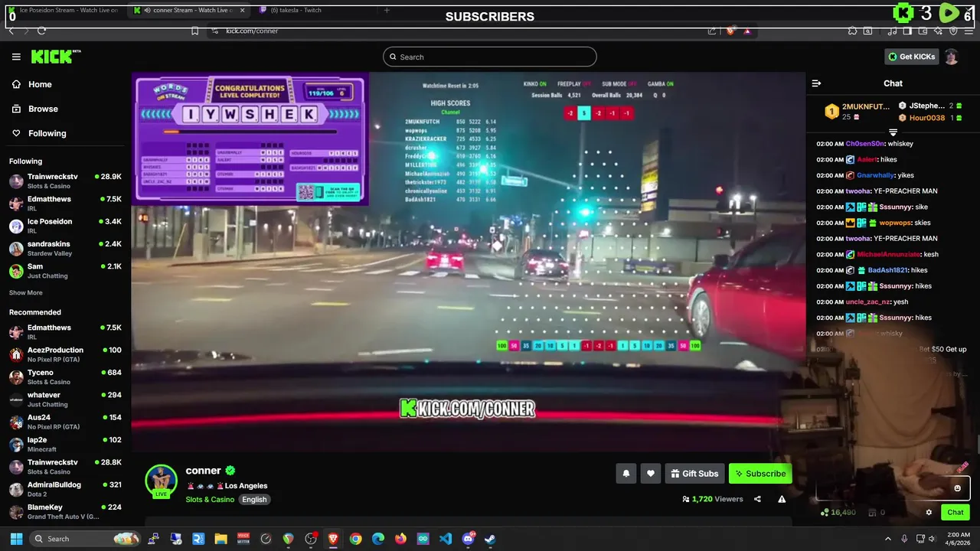Open Sam Just Chatting channel
Viewport: 980px width, 551px height.
65,271
